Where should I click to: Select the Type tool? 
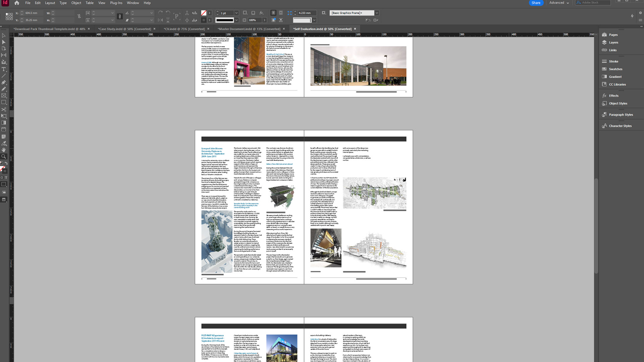pyautogui.click(x=4, y=69)
